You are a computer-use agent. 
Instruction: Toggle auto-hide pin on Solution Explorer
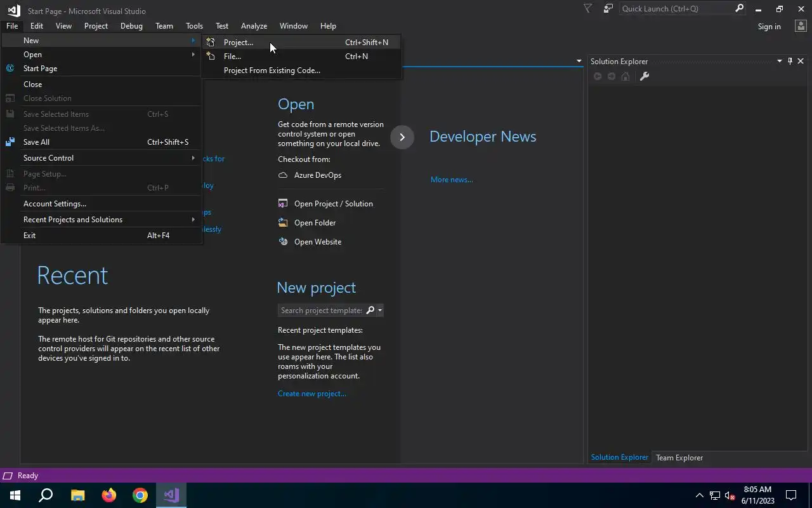coord(790,61)
